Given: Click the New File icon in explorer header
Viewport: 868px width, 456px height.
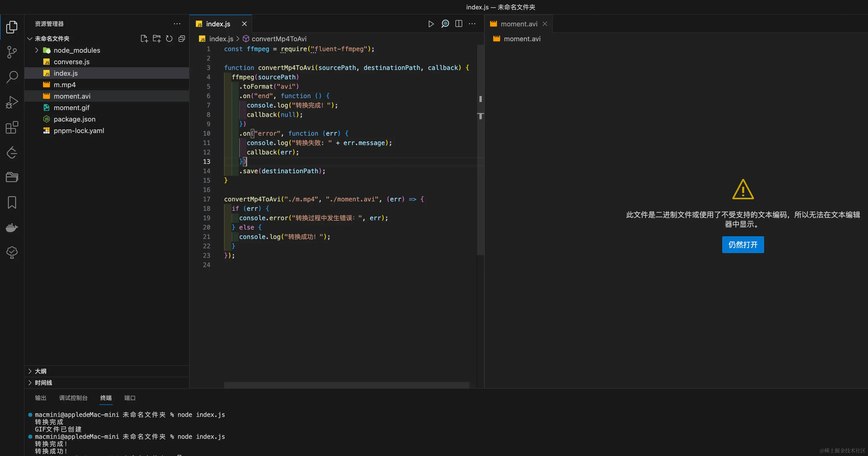Looking at the screenshot, I should pyautogui.click(x=144, y=39).
